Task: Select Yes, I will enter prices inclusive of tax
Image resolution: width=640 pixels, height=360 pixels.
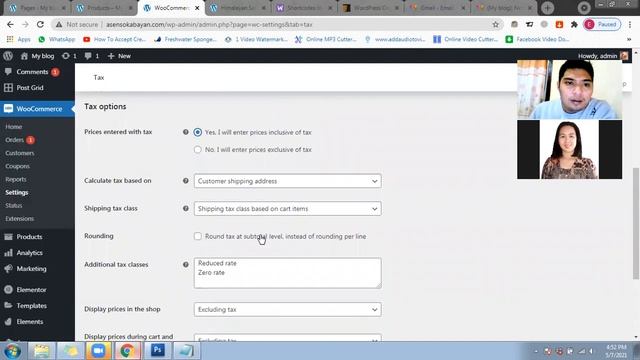Action: click(x=198, y=132)
